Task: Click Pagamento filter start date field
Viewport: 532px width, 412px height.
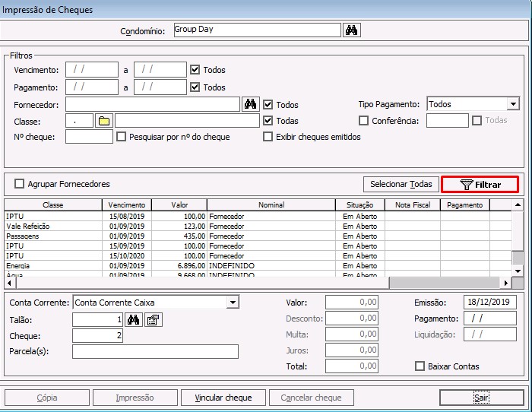Action: click(92, 87)
